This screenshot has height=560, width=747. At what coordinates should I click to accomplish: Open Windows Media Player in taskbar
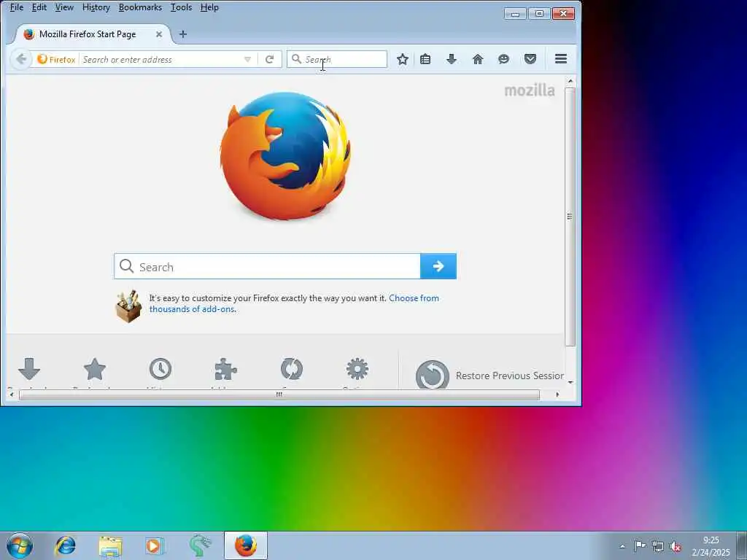tap(155, 545)
